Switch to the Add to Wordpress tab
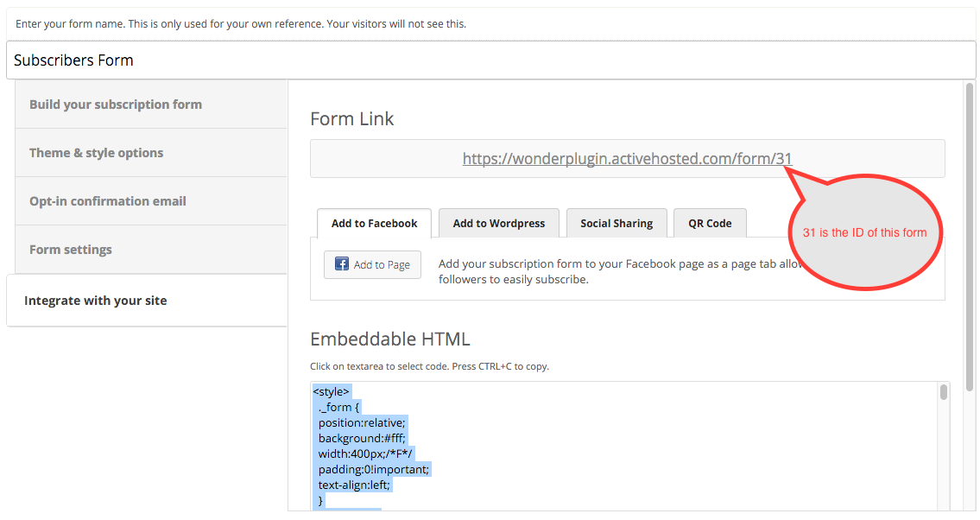Image resolution: width=980 pixels, height=520 pixels. (498, 223)
